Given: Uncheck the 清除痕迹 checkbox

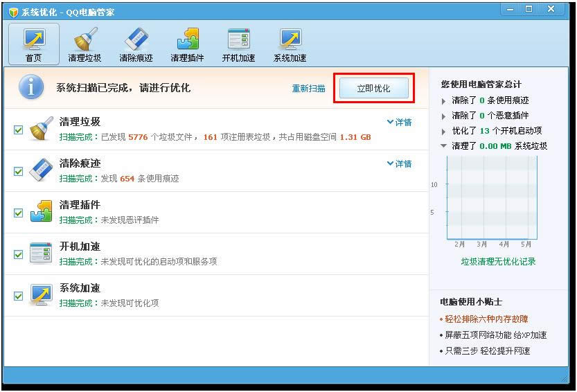Looking at the screenshot, I should pyautogui.click(x=19, y=172).
